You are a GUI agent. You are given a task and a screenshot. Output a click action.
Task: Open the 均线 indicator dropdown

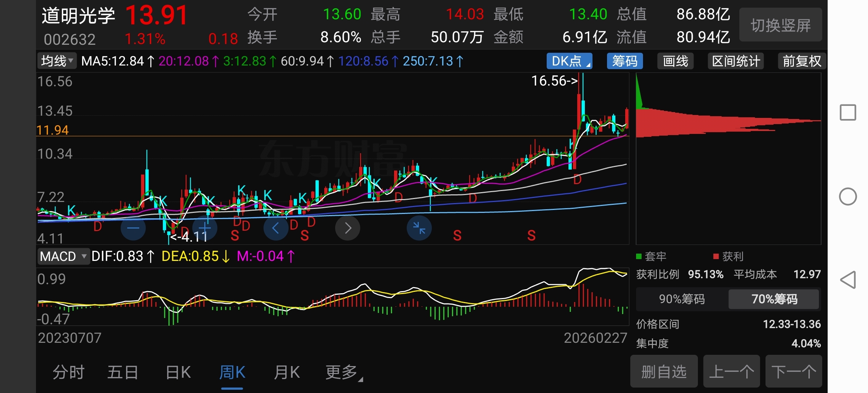[x=57, y=61]
